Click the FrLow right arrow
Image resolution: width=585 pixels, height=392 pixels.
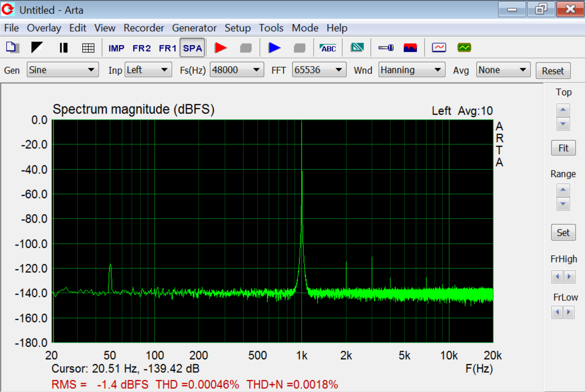[569, 312]
